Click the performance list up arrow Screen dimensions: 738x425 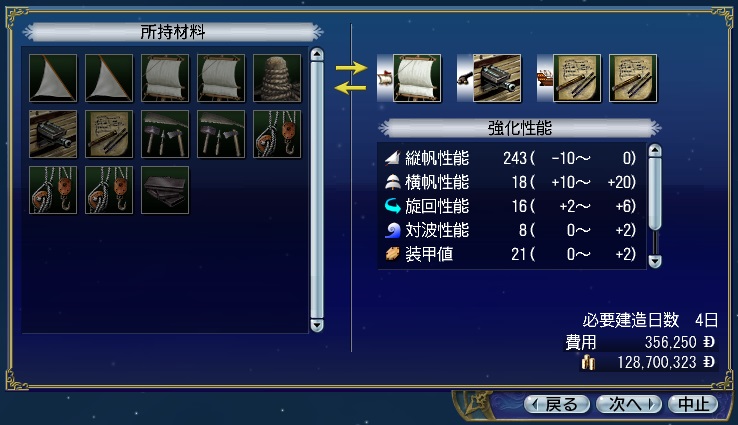click(x=655, y=151)
